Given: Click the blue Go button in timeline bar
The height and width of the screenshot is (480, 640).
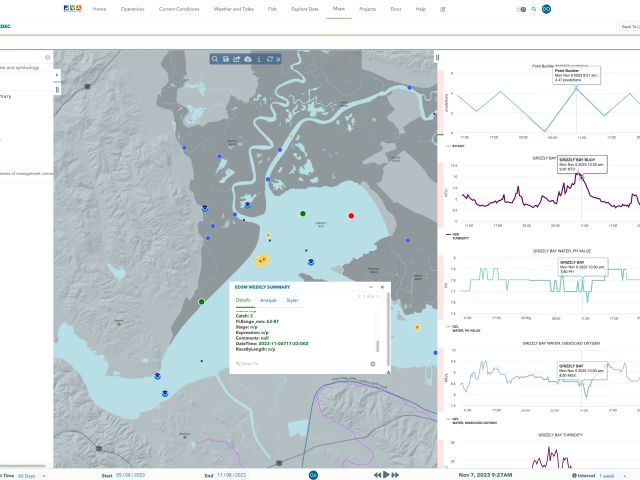Looking at the screenshot, I should click(x=313, y=475).
